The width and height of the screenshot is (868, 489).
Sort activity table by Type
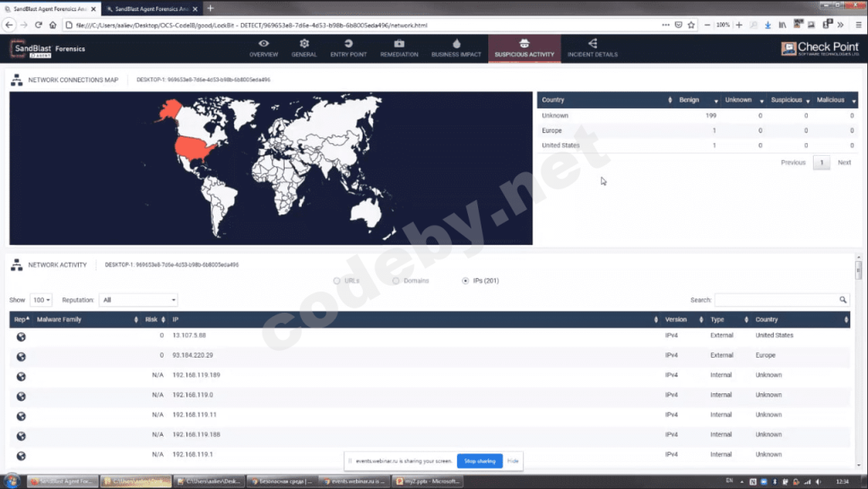tap(729, 320)
